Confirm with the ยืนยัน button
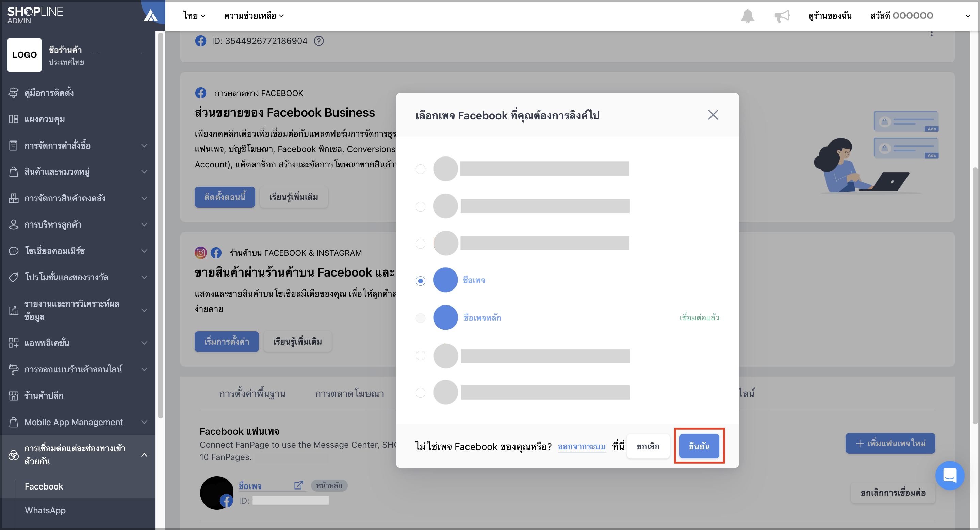980x530 pixels. pyautogui.click(x=699, y=446)
